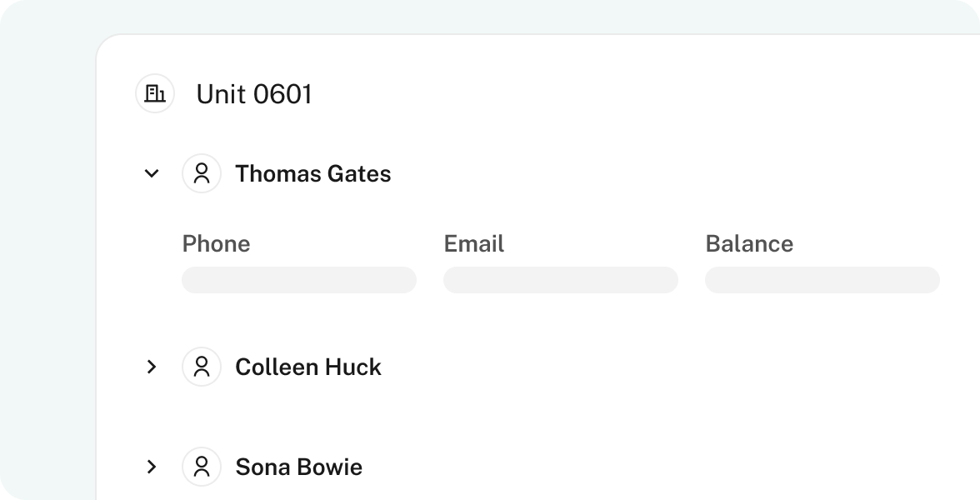Viewport: 980px width, 500px height.
Task: Click Thomas Gates' person avatar icon
Action: [x=202, y=173]
